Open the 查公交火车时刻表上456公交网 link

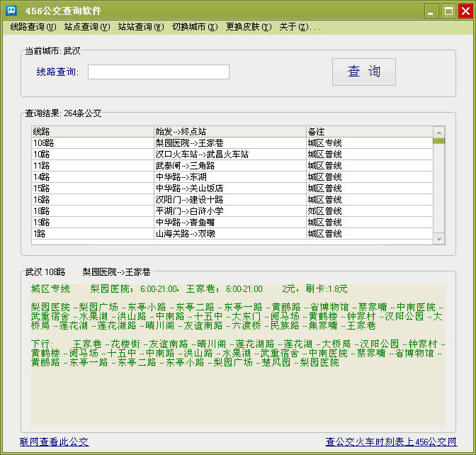coord(391,442)
